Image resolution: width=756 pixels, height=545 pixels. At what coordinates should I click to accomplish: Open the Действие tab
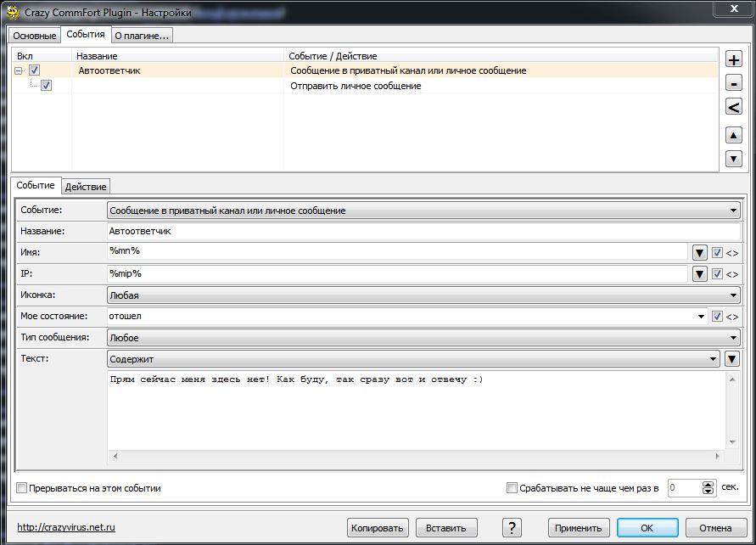[x=86, y=187]
